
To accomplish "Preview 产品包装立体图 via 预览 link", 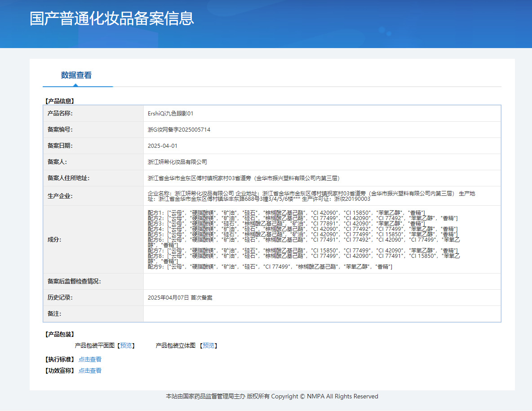I will point(208,345).
